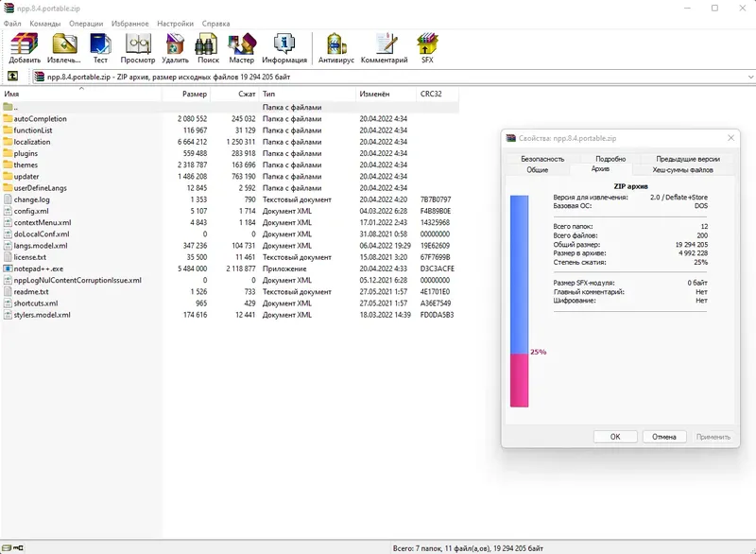Screen dimensions: 756x554
Task: Open the Поиск (Find) binoculars icon
Action: click(x=206, y=44)
